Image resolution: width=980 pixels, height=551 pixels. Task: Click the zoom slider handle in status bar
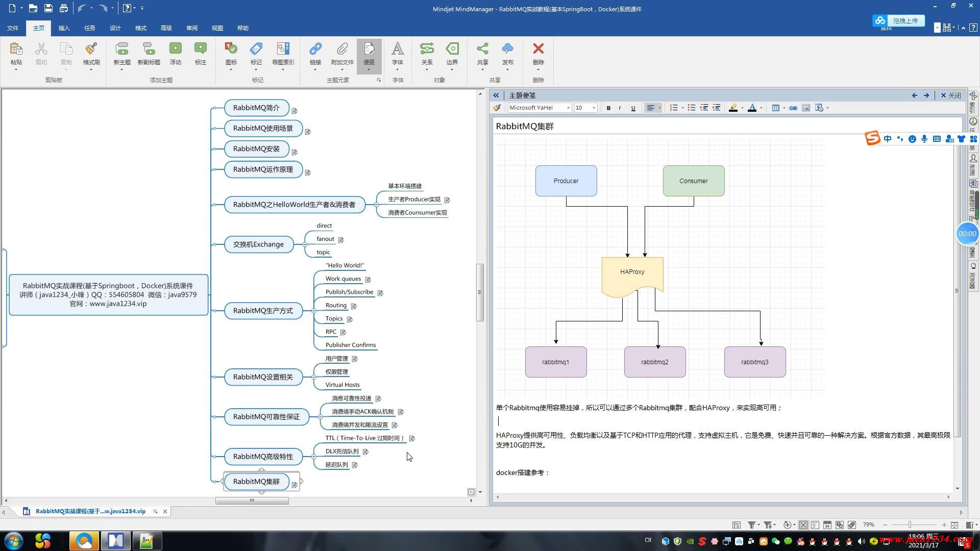click(x=909, y=525)
